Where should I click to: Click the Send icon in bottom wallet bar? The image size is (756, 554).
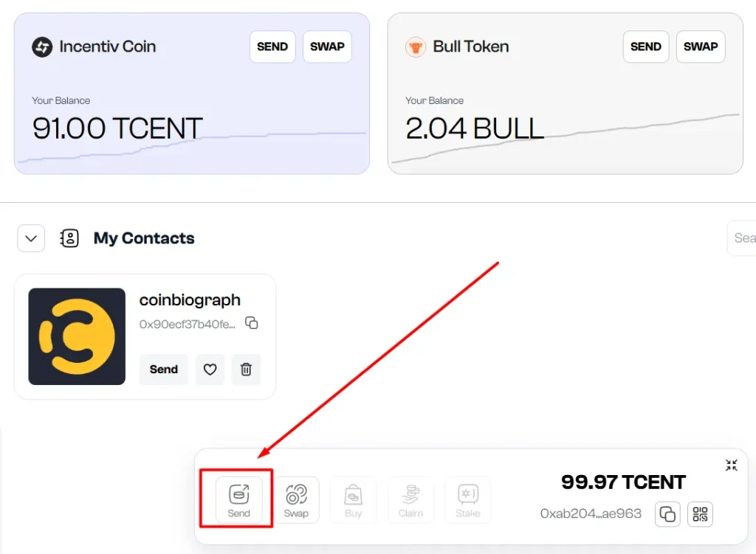point(238,499)
